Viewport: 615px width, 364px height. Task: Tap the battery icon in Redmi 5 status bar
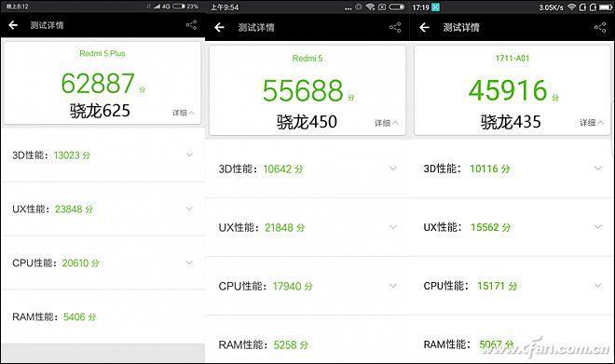[397, 7]
